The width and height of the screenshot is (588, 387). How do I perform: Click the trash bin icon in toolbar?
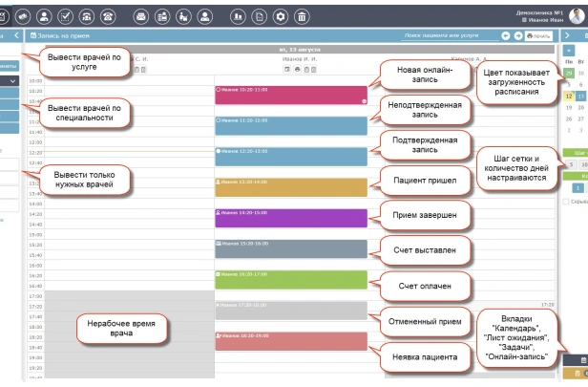click(303, 16)
